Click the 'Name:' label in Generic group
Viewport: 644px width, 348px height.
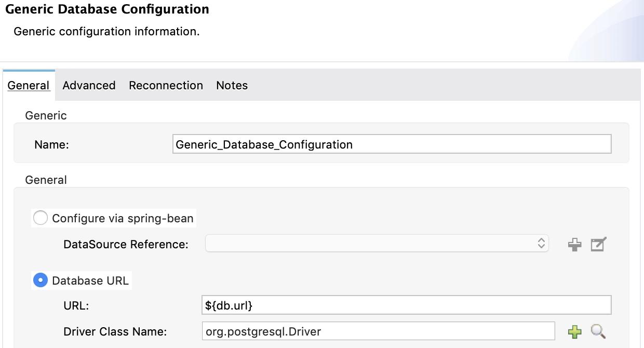pos(51,145)
